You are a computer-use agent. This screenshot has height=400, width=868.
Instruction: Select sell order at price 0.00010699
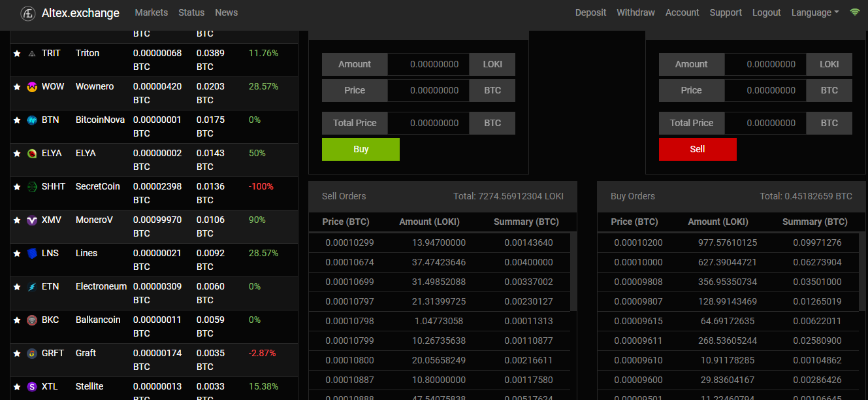[440, 282]
